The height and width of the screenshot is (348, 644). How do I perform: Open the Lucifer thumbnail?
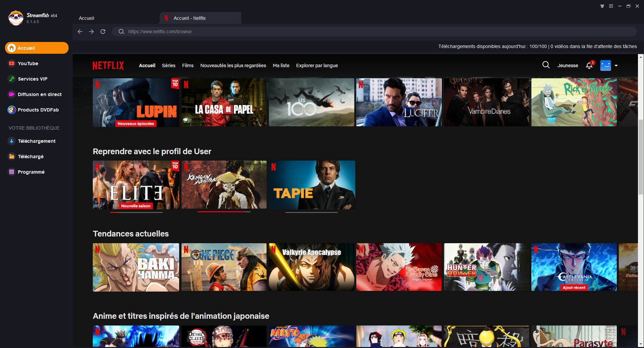pyautogui.click(x=399, y=102)
